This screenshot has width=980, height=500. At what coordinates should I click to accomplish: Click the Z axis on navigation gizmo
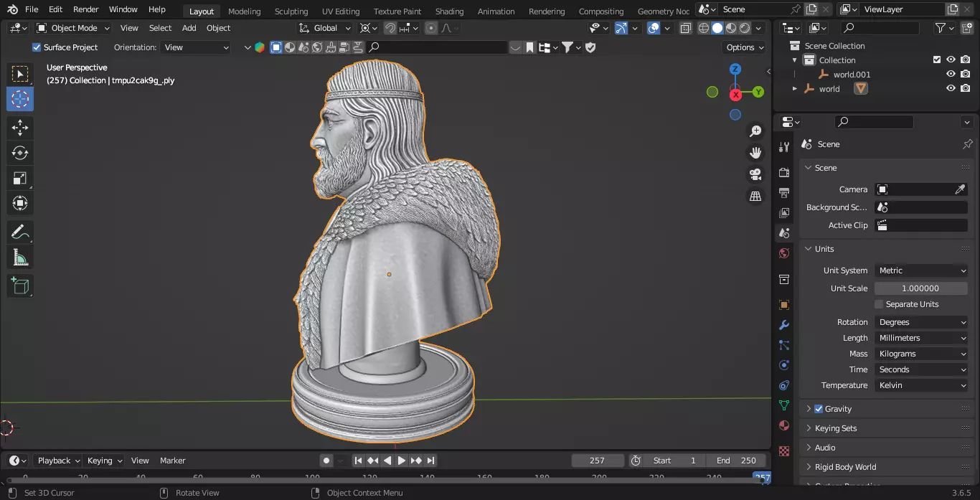click(735, 69)
